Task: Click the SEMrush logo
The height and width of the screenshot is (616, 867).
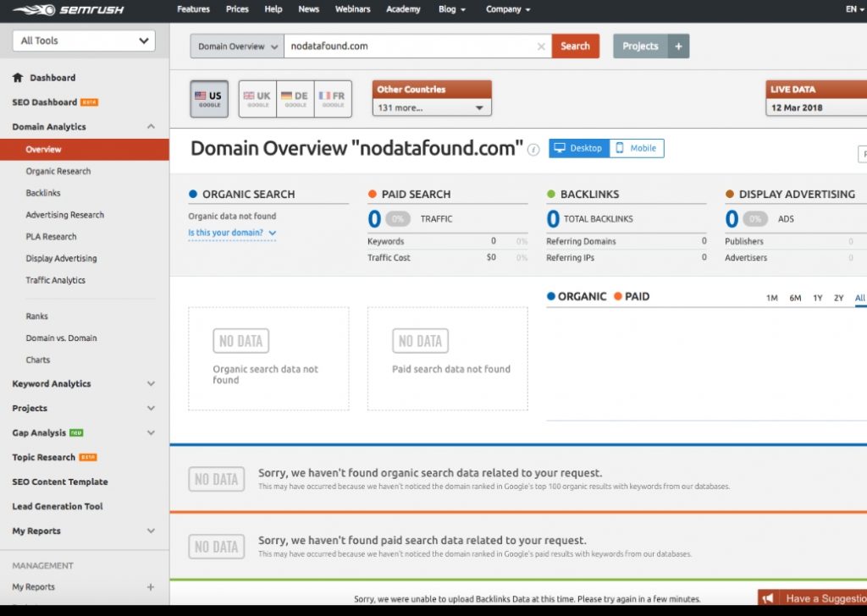Action: coord(68,9)
